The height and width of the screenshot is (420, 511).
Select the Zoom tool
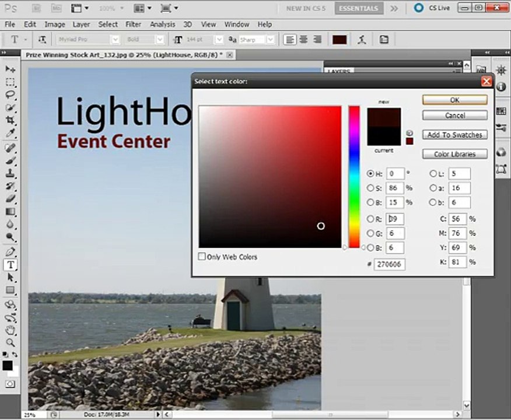pyautogui.click(x=10, y=342)
